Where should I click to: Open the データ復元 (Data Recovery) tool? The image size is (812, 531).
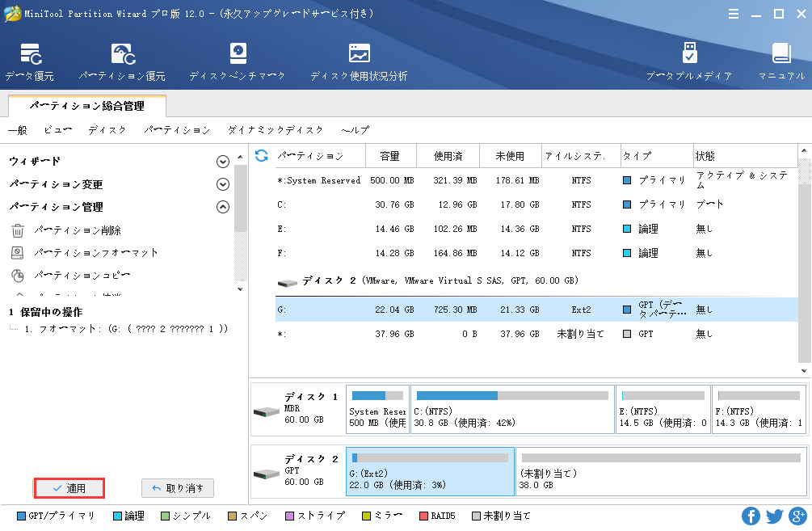(30, 62)
